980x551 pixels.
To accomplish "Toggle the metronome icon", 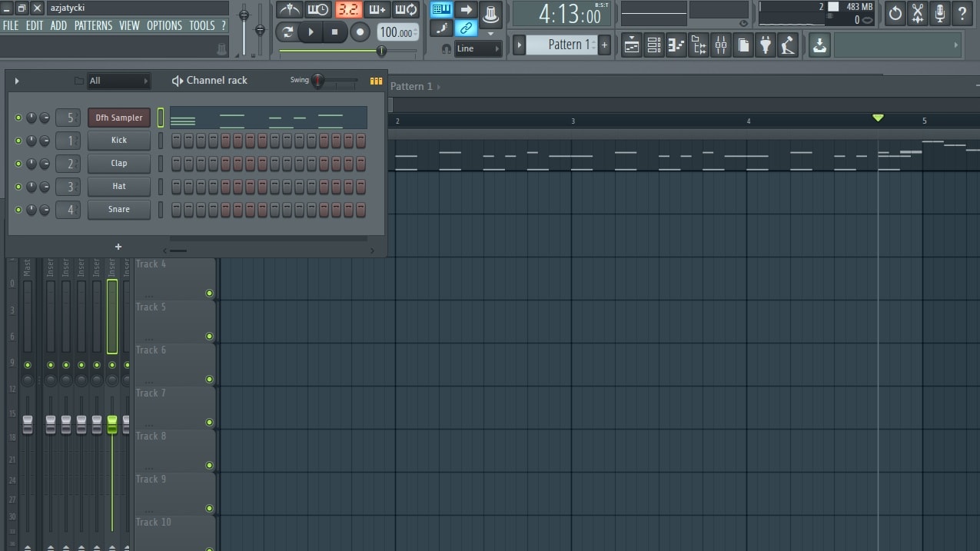I will [x=290, y=10].
